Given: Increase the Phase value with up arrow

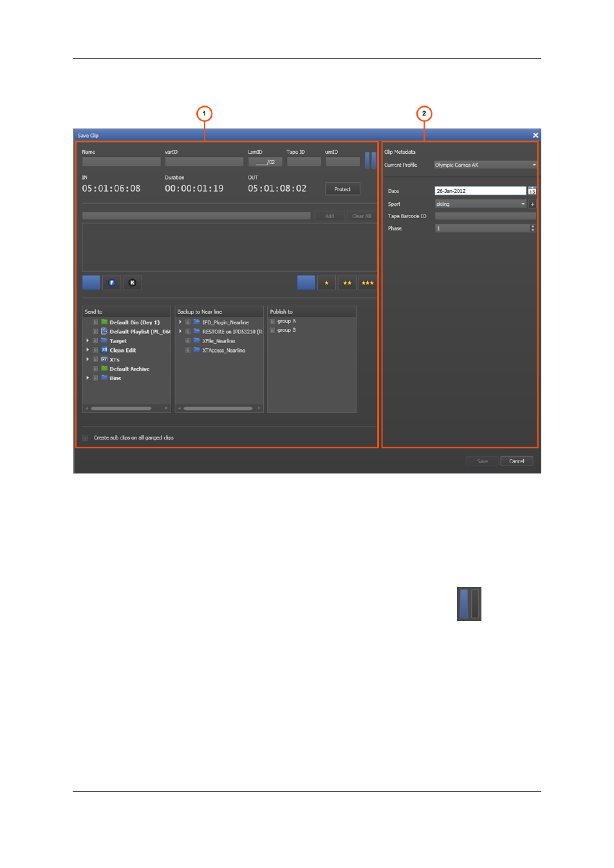Looking at the screenshot, I should tap(532, 226).
